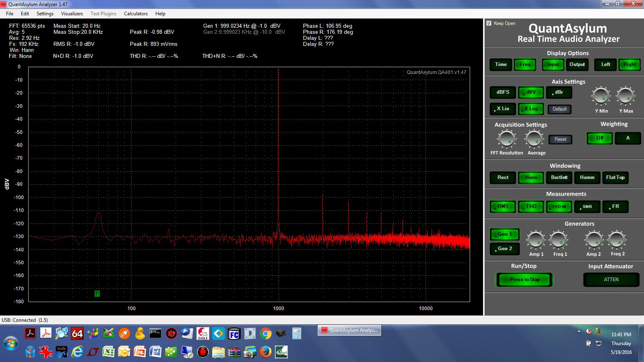
Task: Click the taskbar clock showing 11:41 PM
Action: coord(621,334)
